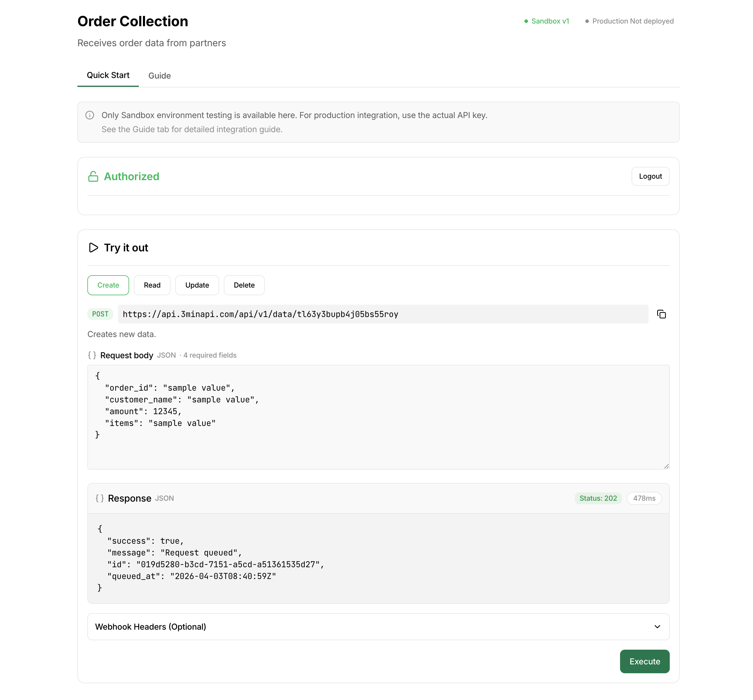753x700 pixels.
Task: Click the Logout button
Action: point(650,176)
